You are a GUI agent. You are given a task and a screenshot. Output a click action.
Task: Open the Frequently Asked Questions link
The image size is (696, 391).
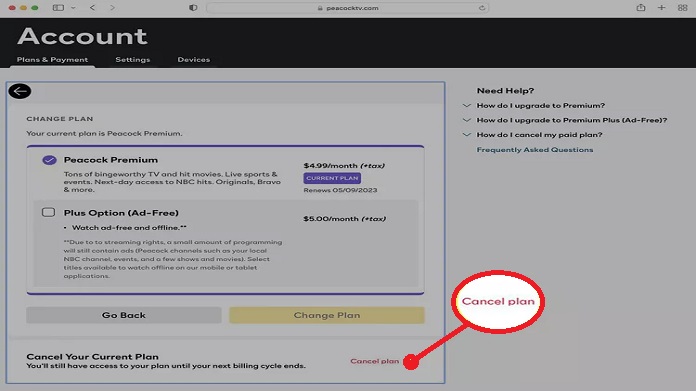535,150
